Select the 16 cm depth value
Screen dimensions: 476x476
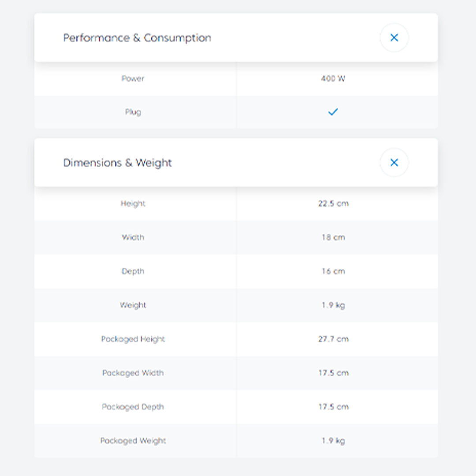333,271
